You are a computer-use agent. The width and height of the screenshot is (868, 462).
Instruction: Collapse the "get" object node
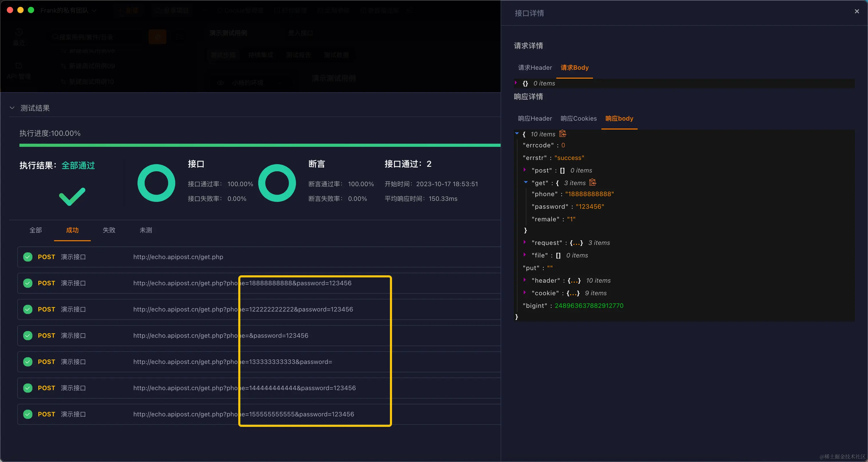click(x=525, y=182)
